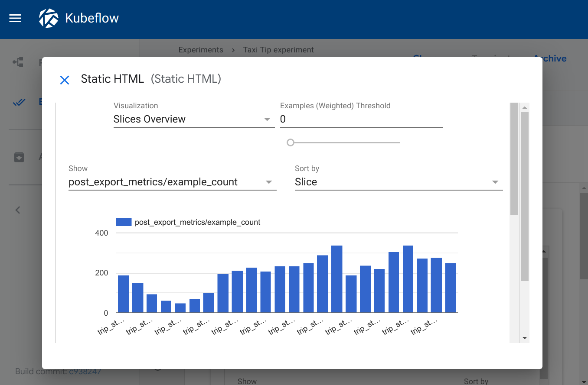The height and width of the screenshot is (385, 588).
Task: Open the Taxi Tip experiment breadcrumb
Action: 278,50
